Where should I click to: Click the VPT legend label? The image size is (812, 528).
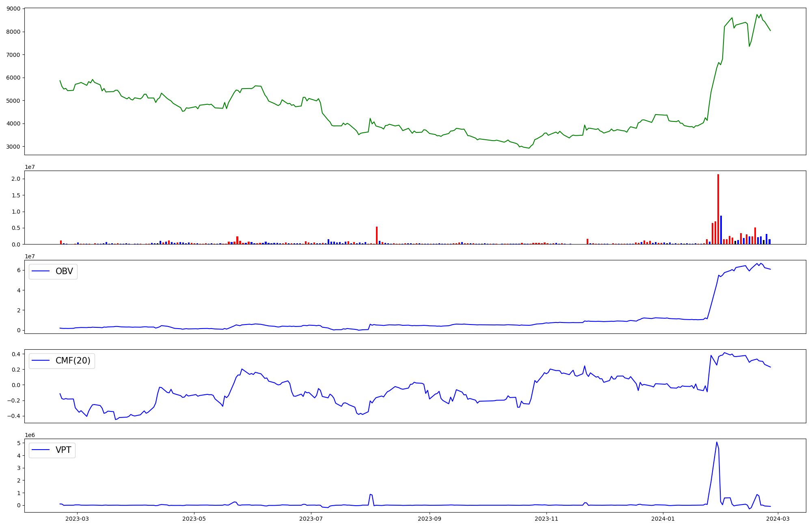pos(63,450)
